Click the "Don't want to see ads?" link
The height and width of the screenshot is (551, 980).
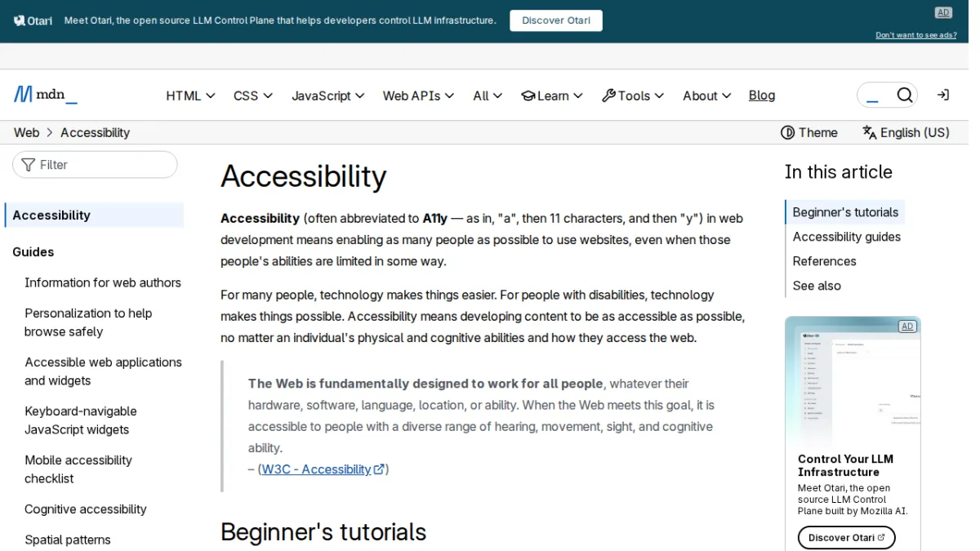(916, 35)
